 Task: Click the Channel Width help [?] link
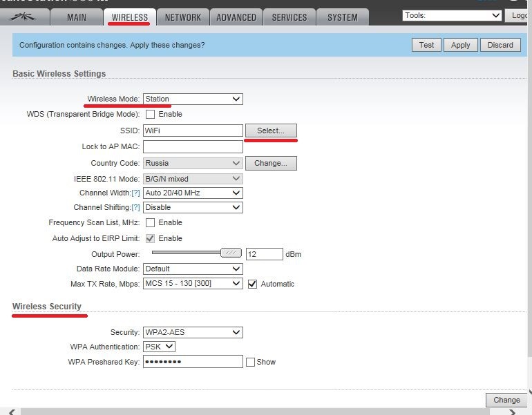(x=135, y=193)
